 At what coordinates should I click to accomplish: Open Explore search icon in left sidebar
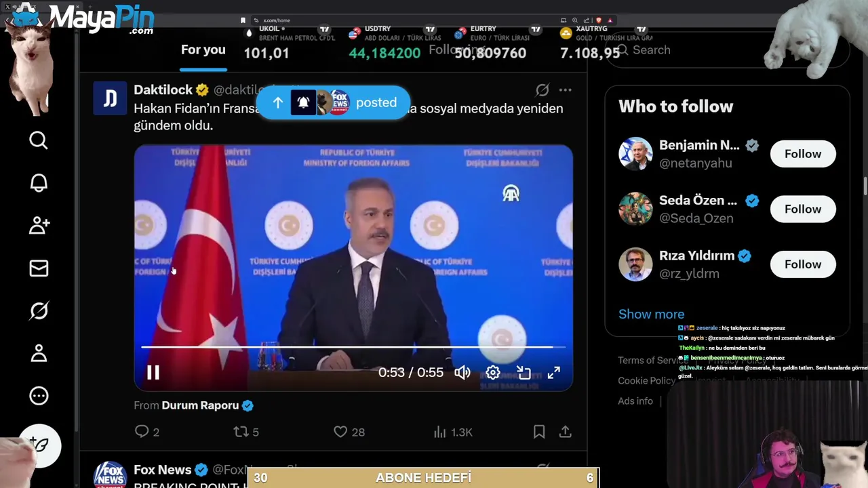pos(39,140)
